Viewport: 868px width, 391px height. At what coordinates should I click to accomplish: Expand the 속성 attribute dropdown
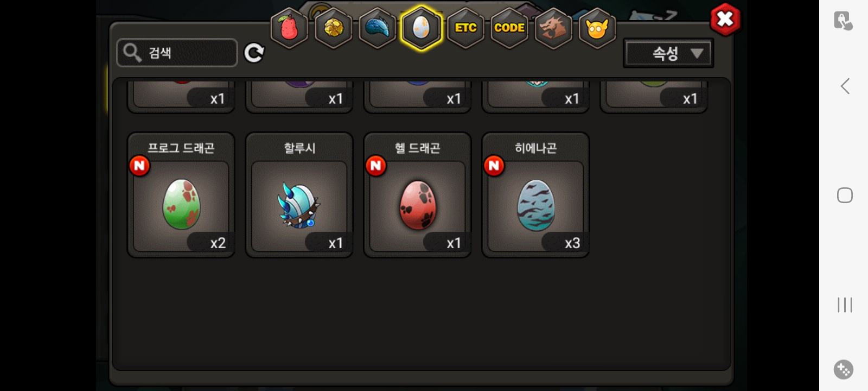click(668, 53)
